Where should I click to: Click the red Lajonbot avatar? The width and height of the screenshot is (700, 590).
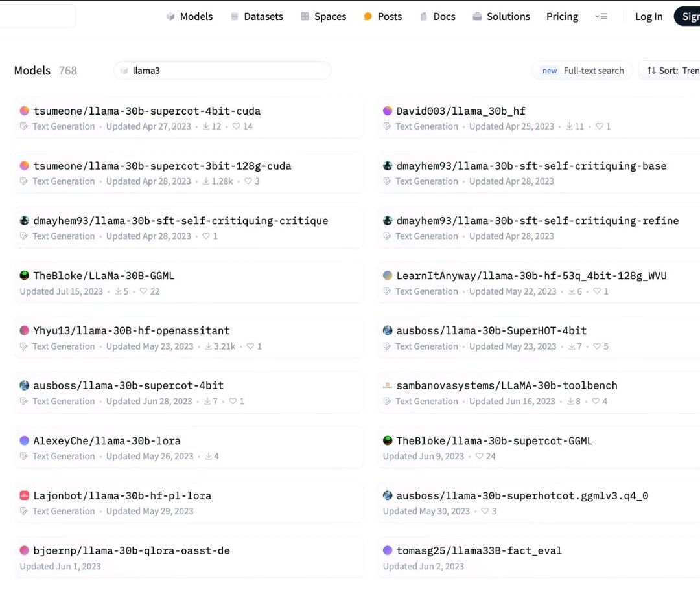click(25, 495)
